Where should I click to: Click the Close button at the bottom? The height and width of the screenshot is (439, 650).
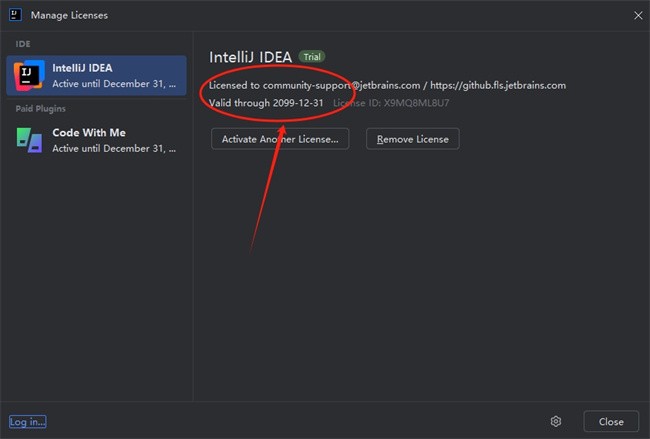[x=611, y=422]
